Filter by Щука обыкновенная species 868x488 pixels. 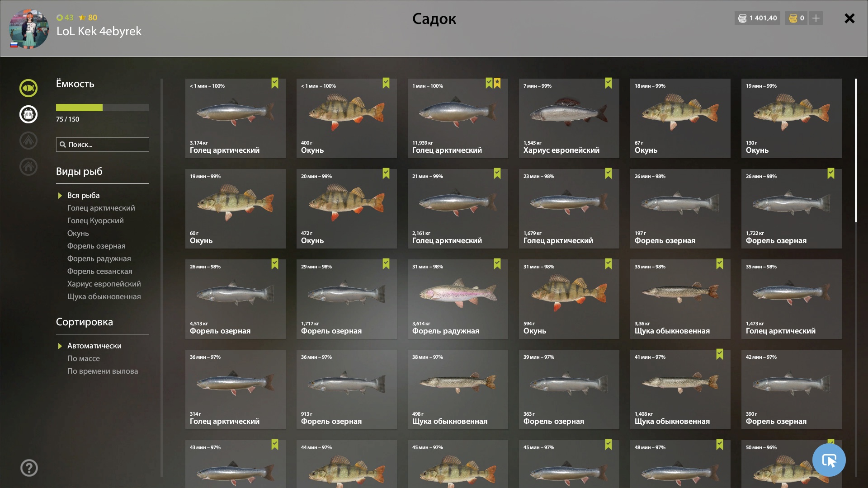(x=104, y=296)
